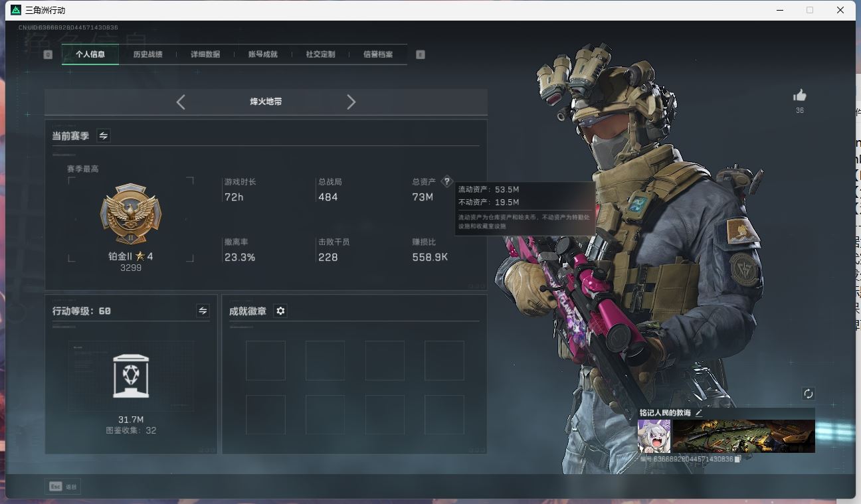Click the Esc 返回 button
The width and height of the screenshot is (861, 504).
[x=63, y=487]
